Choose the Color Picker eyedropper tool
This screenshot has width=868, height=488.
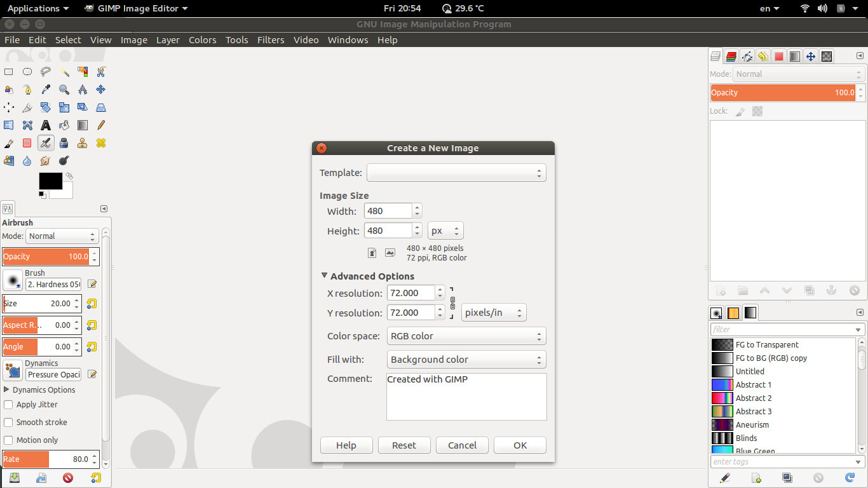[x=46, y=90]
